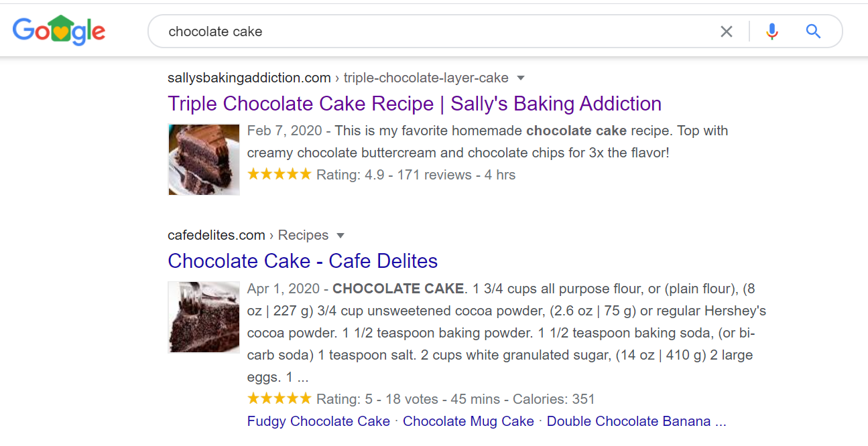The width and height of the screenshot is (868, 446).
Task: Click the cafedelites.com URL breadcrumb
Action: tap(216, 236)
